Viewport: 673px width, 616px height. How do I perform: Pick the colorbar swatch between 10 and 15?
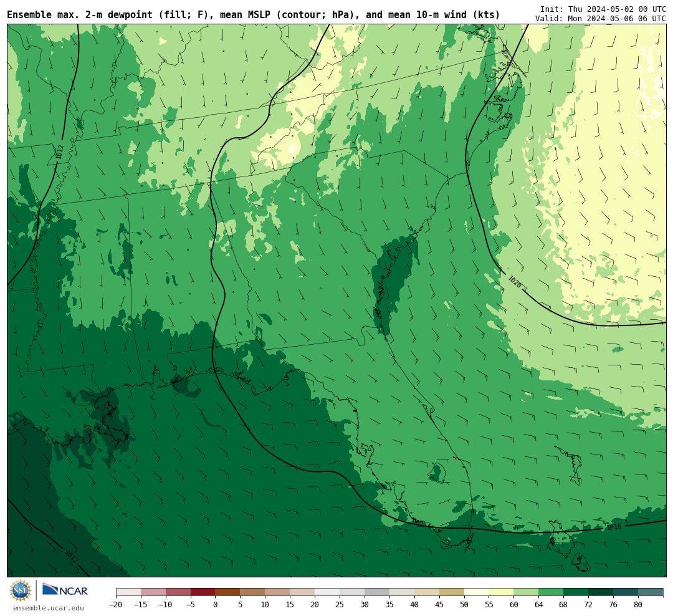[278, 592]
